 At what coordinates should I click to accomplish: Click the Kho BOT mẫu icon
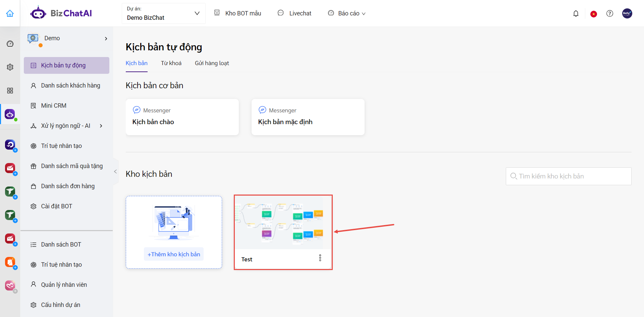coord(217,13)
